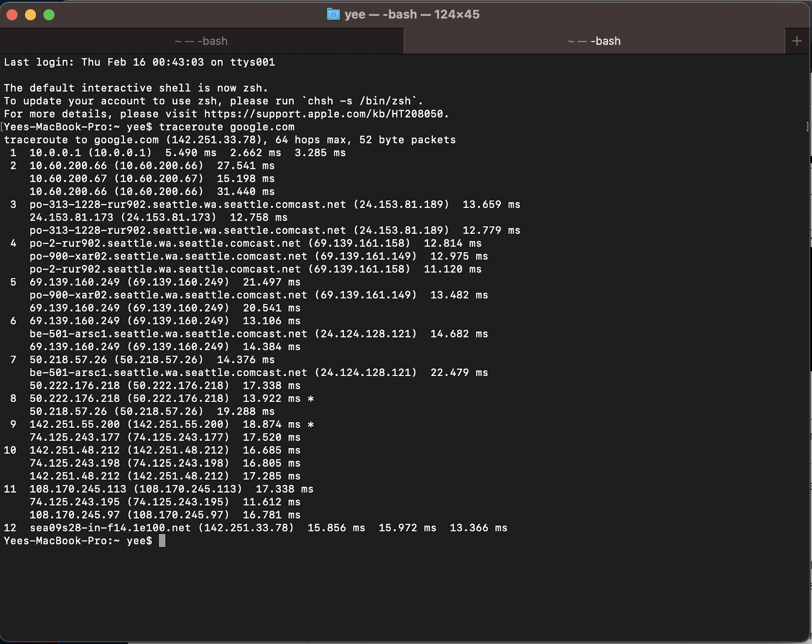Click the 12.975 ms value
Viewport: 812px width, 644px height.
[459, 256]
